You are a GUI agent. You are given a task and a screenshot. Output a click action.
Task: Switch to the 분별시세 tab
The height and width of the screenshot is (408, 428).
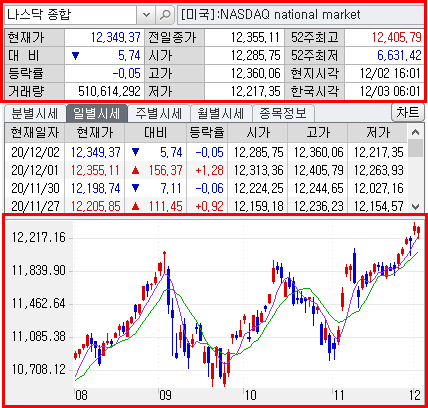click(35, 113)
